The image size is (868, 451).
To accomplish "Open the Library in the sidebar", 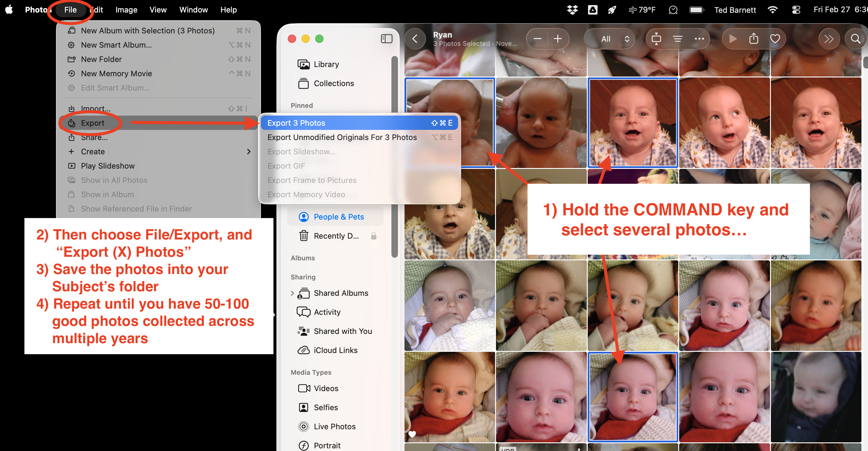I will pos(326,64).
